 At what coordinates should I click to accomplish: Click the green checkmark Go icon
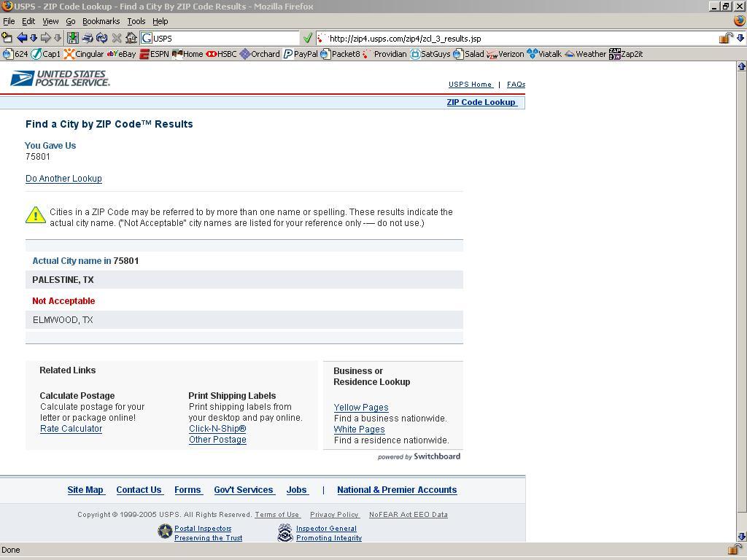tap(308, 38)
